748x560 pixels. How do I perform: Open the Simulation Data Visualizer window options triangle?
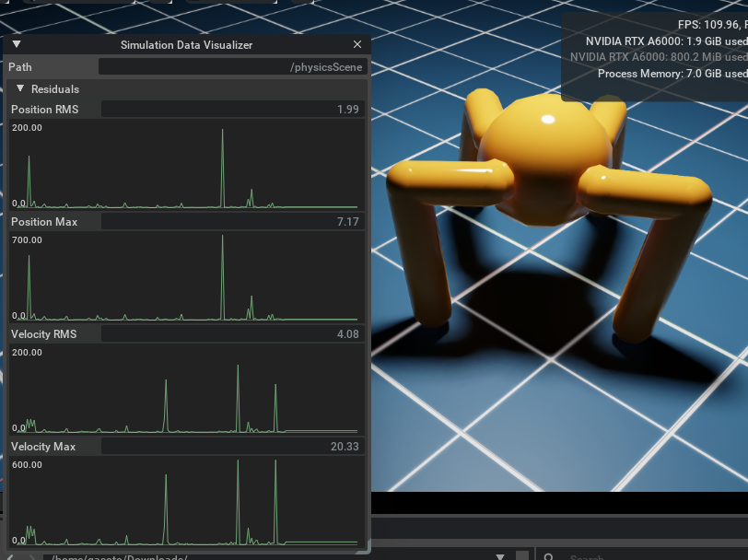(x=17, y=44)
